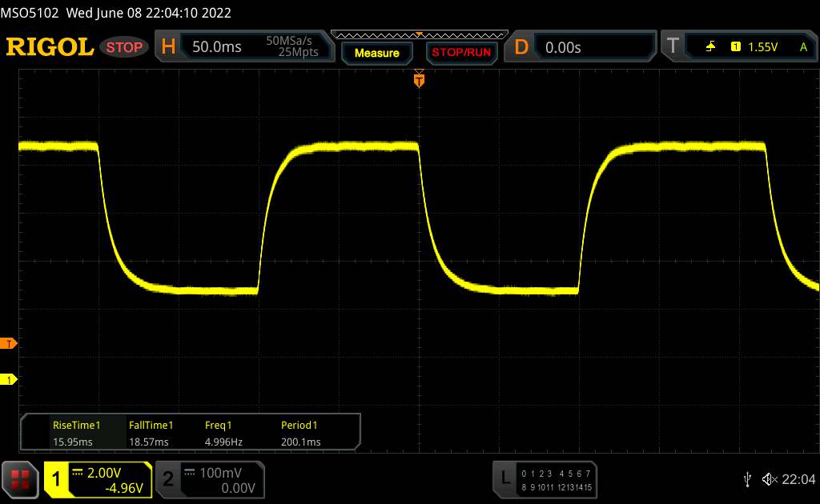
Task: Click the horizontal H timebase icon
Action: [168, 47]
